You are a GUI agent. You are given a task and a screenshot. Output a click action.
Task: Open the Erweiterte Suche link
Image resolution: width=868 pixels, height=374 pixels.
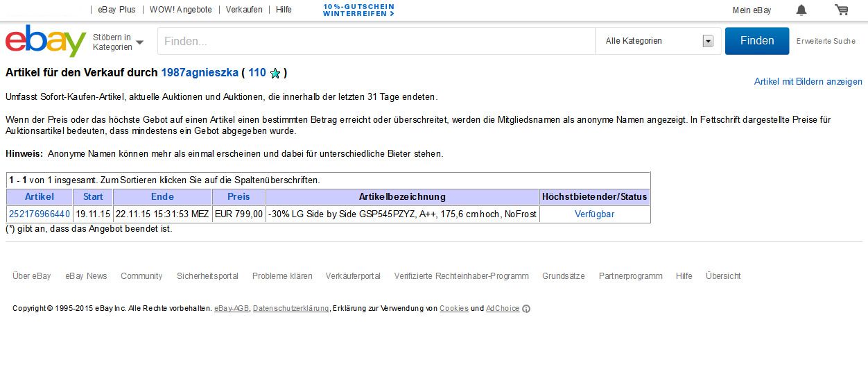(826, 41)
